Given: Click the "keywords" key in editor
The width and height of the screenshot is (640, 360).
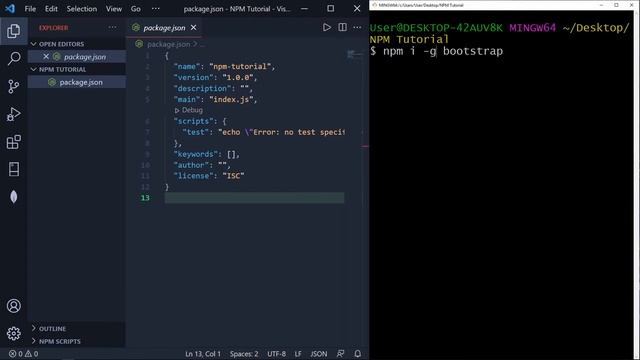Looking at the screenshot, I should 196,154.
